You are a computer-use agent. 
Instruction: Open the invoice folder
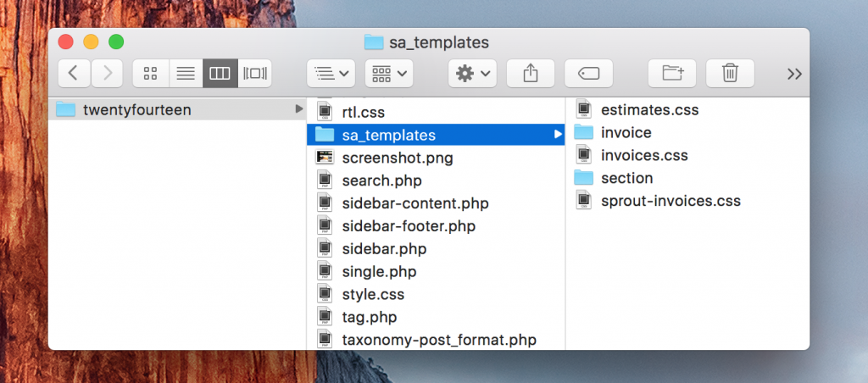[687, 132]
